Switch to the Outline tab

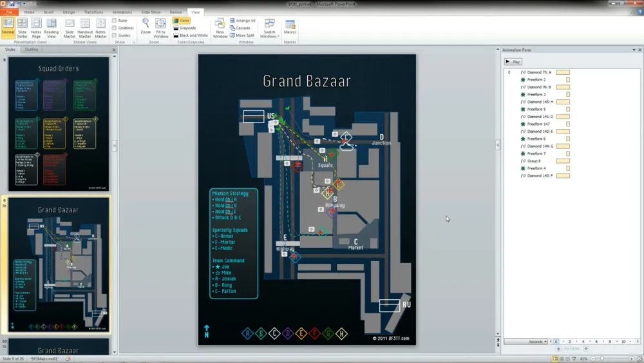click(31, 50)
